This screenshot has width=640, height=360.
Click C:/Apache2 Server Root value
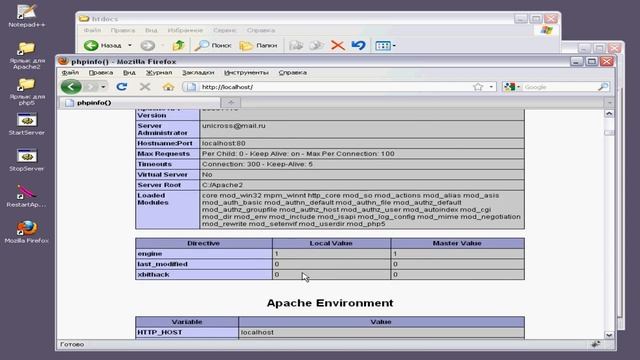tap(222, 185)
